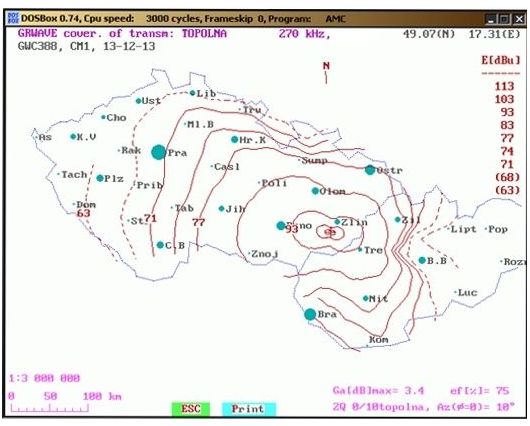The image size is (530, 426).
Task: Click the Lib city dot
Action: tap(193, 93)
